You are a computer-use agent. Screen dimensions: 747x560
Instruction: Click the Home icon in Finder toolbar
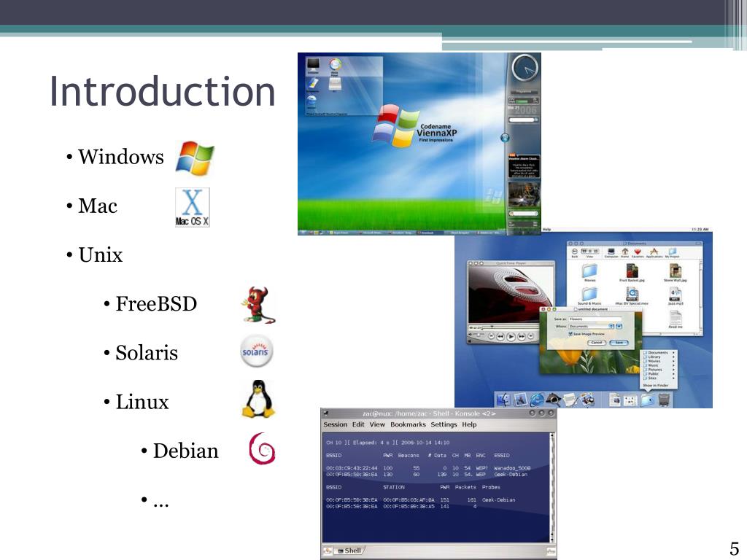(x=624, y=252)
